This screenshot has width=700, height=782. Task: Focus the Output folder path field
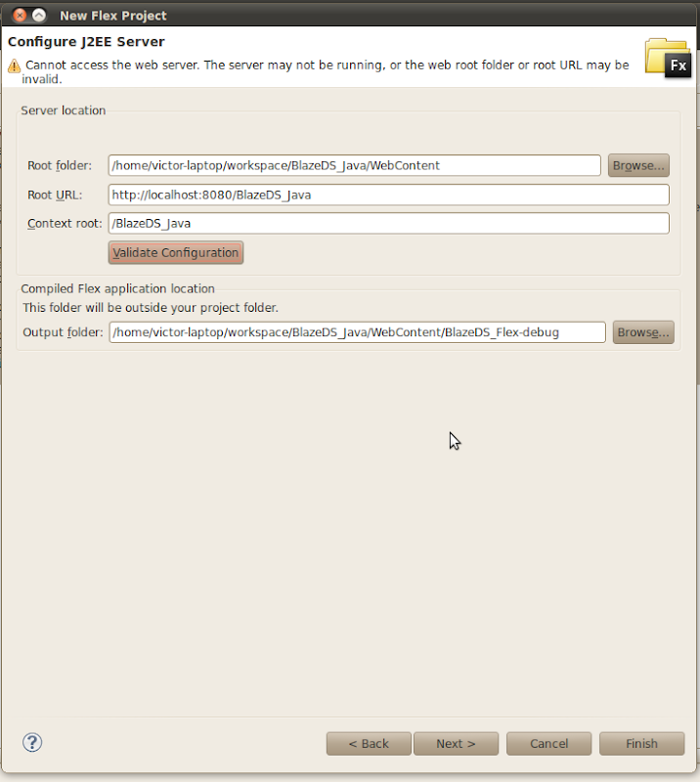click(x=357, y=332)
